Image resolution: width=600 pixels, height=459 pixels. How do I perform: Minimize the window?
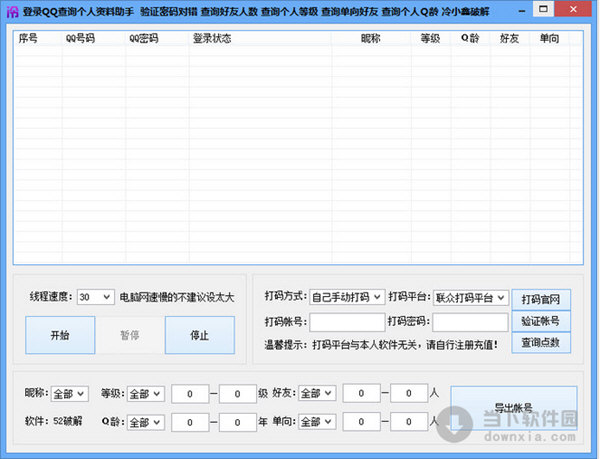(522, 10)
